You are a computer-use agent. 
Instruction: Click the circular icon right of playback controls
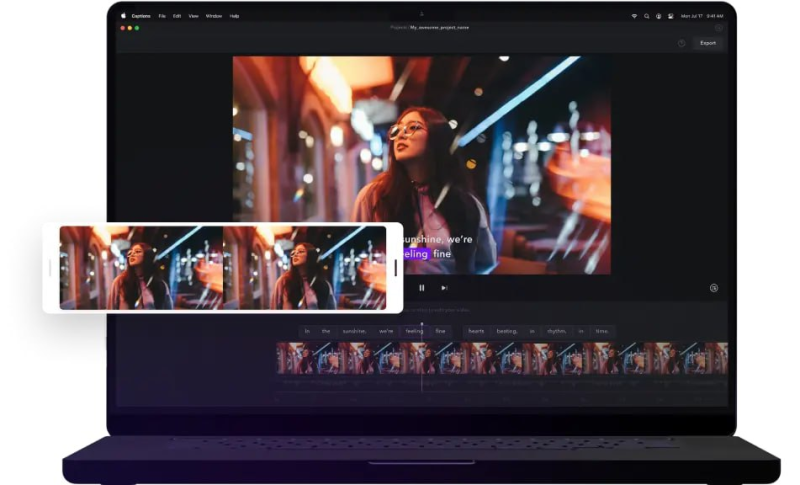tap(714, 288)
